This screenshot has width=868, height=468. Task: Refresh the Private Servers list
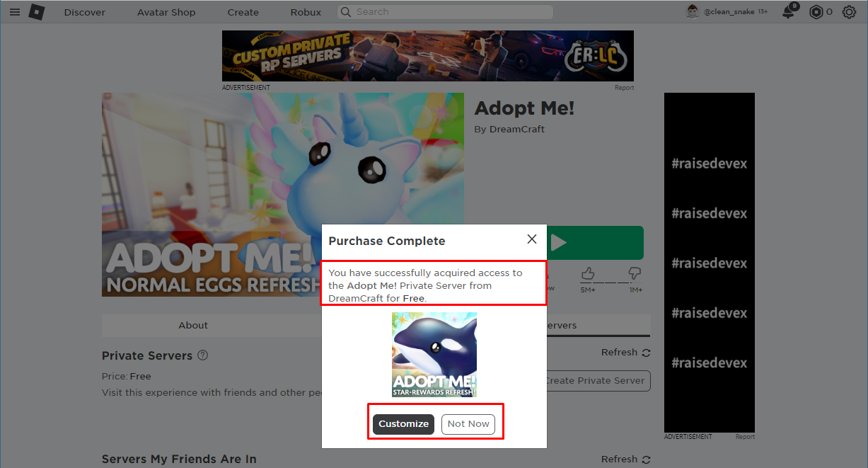[x=625, y=353]
